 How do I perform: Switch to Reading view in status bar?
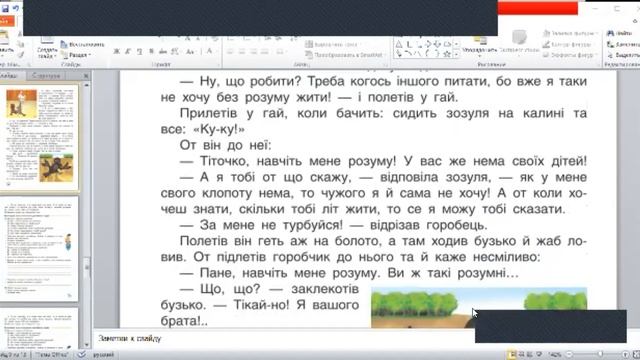530,354
